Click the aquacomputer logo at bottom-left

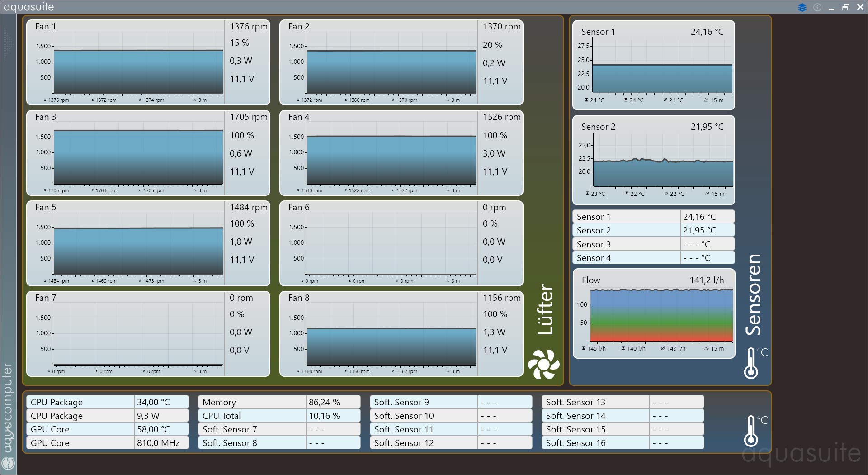9,463
